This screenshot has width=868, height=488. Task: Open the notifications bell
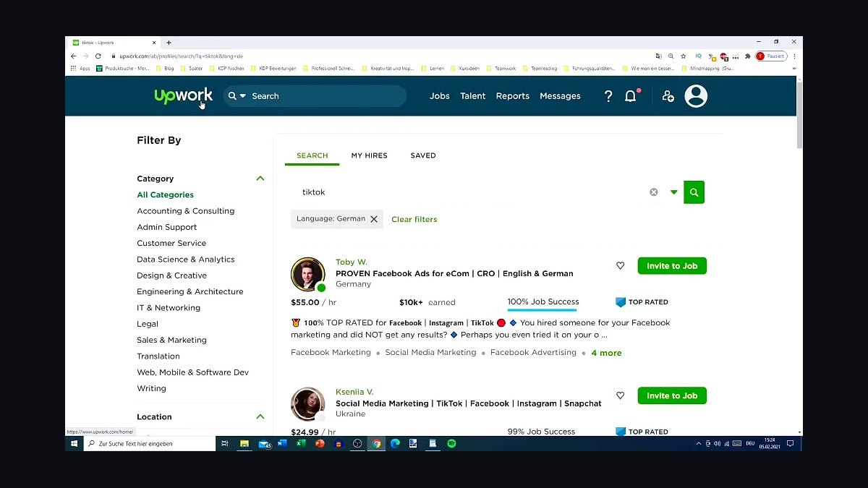coord(631,96)
